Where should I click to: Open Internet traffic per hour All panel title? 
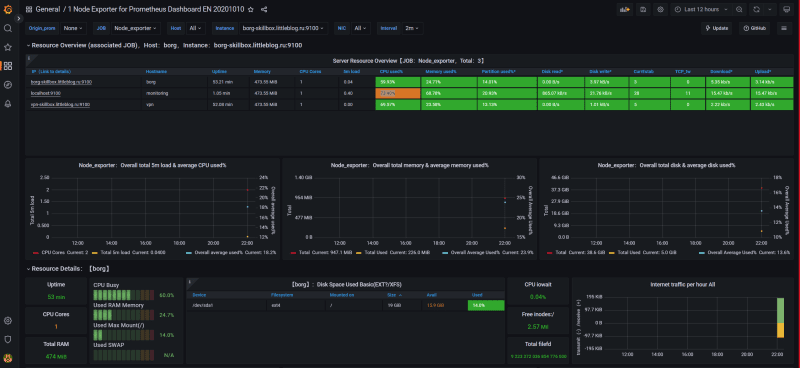683,284
